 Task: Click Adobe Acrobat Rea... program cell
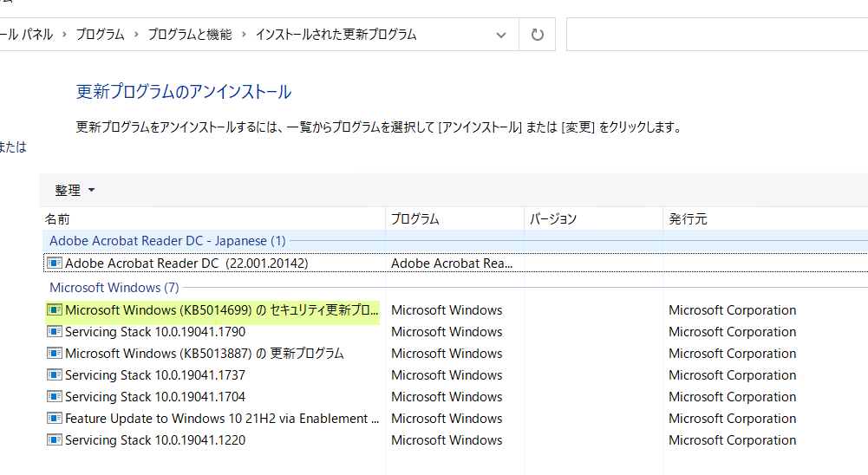pos(452,263)
